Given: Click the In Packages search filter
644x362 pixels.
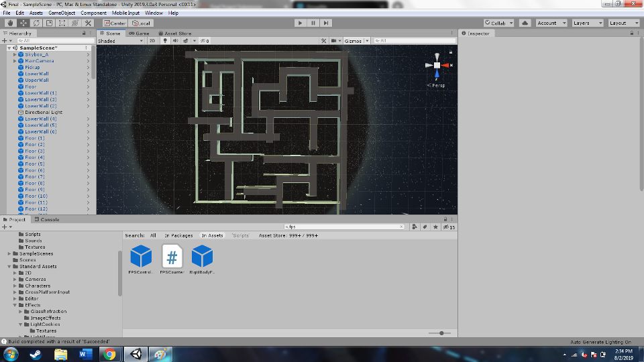Looking at the screenshot, I should point(178,235).
